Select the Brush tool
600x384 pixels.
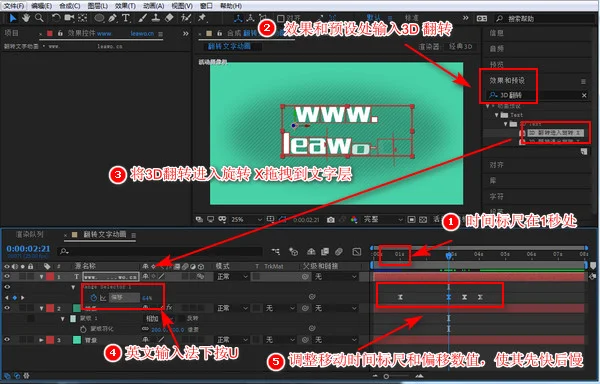(142, 18)
